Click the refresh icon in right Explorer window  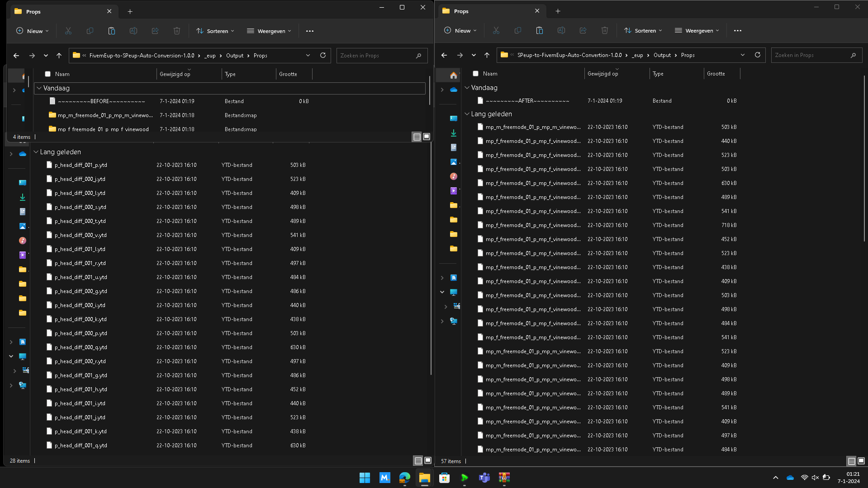[x=758, y=55]
